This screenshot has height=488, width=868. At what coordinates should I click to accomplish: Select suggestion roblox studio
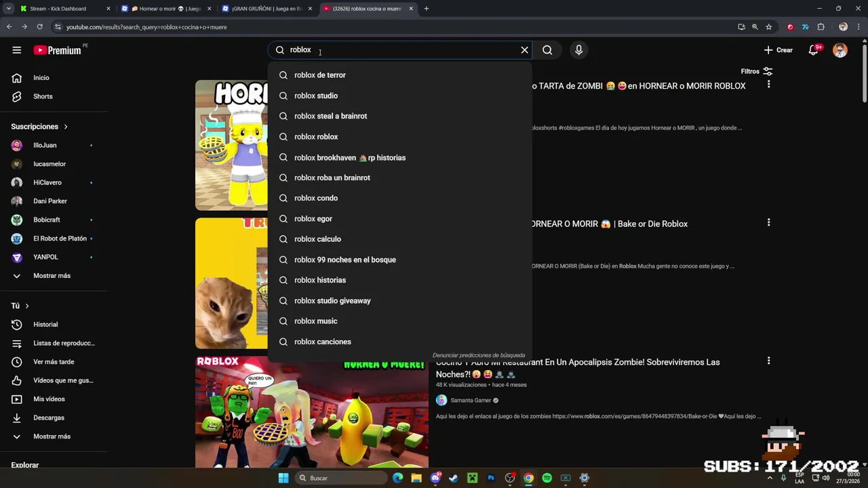[400, 96]
